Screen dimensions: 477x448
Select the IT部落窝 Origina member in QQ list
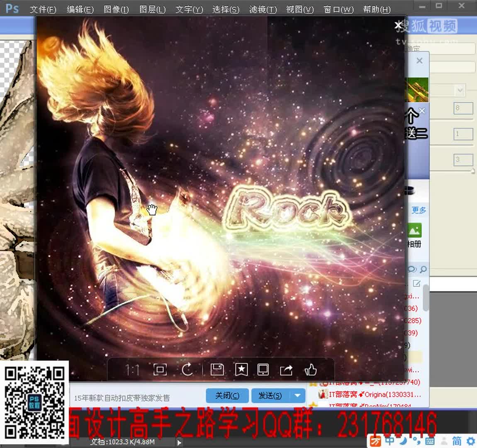coord(370,394)
